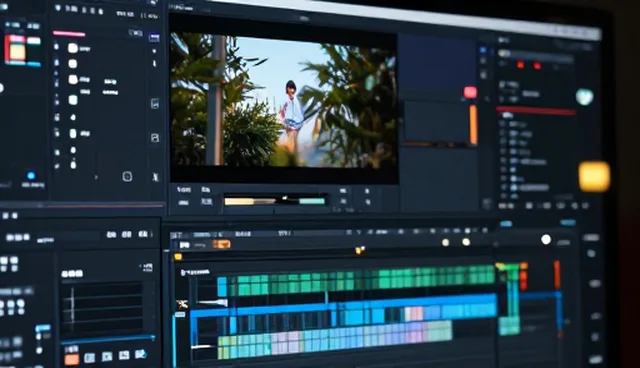Click the blue line slider beneath the graph

point(108,339)
